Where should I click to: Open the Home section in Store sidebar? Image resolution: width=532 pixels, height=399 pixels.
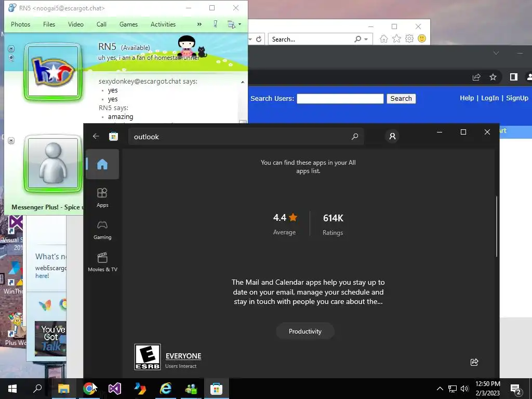click(102, 164)
